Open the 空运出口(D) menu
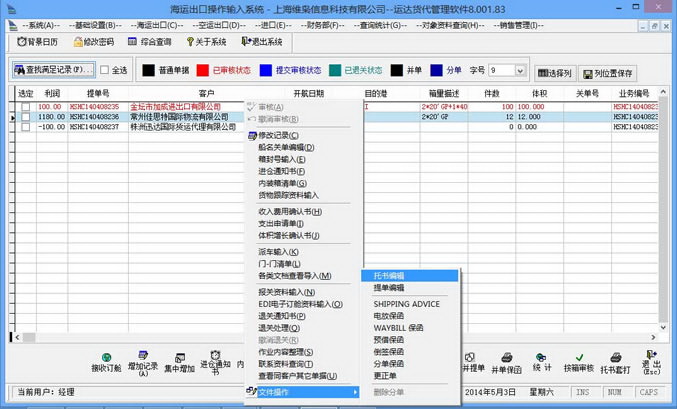 click(219, 25)
